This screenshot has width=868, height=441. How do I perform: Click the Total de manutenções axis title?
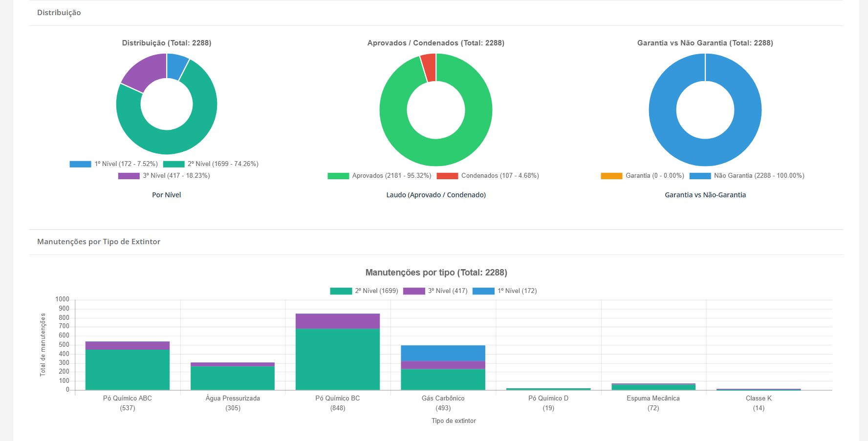[43, 345]
